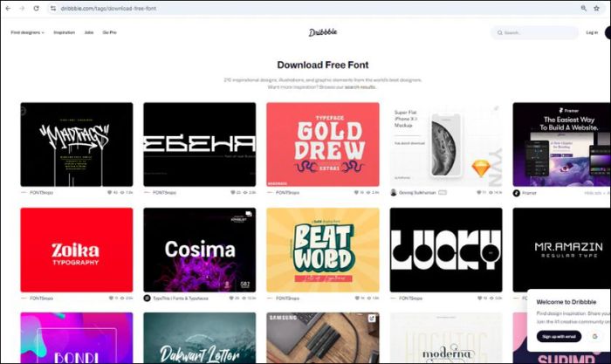This screenshot has height=364, width=611.
Task: Open the Jobs menu item
Action: pyautogui.click(x=89, y=32)
